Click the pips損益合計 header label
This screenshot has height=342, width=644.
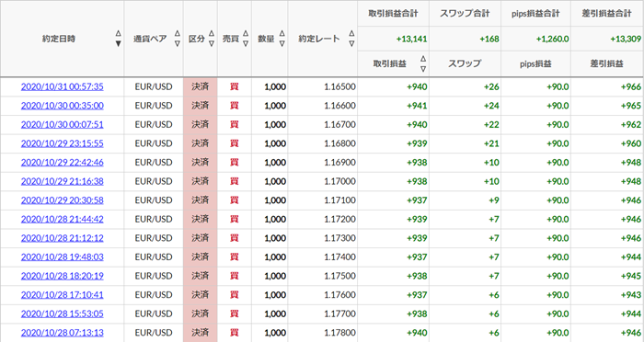[535, 13]
